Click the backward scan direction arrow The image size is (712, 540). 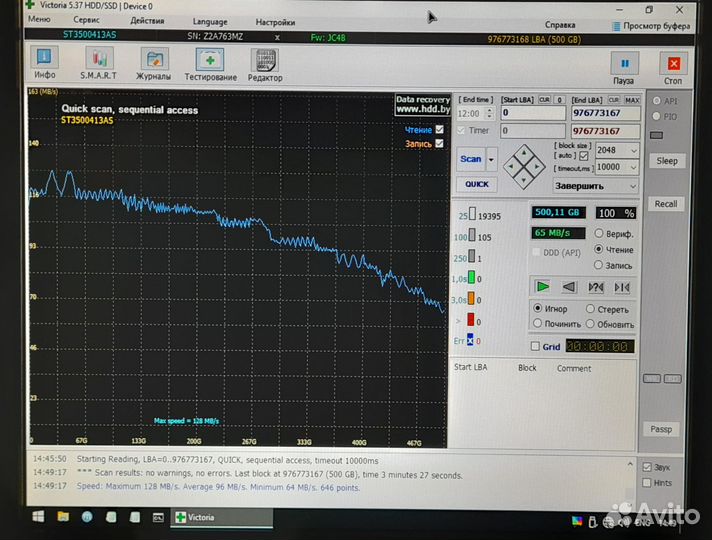pos(569,287)
